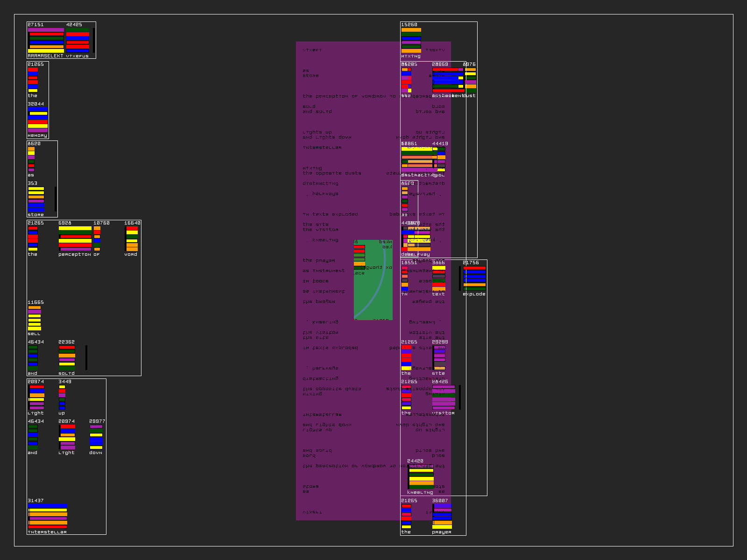Select the dust color bar stack
Viewport: 747px width, 560px height.
click(470, 80)
